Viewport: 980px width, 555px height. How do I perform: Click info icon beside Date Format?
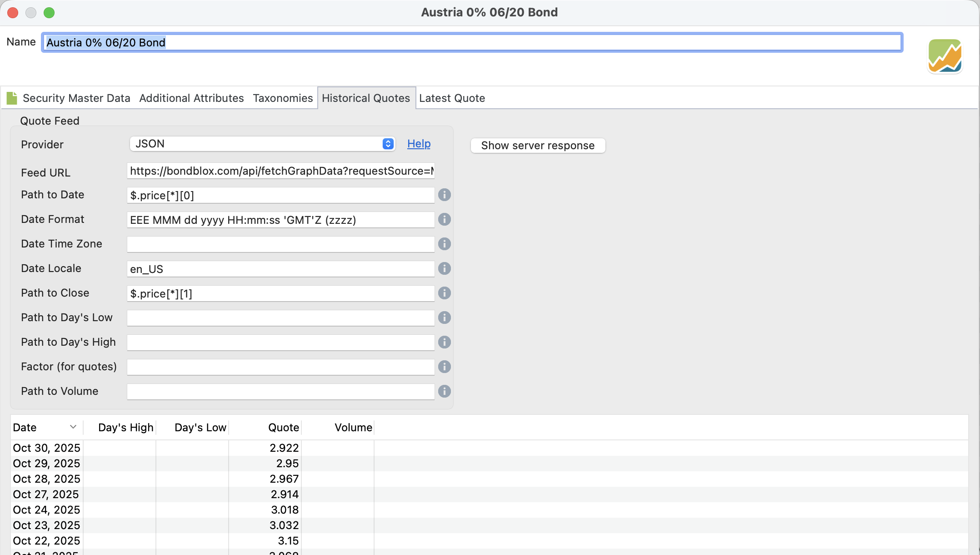444,220
